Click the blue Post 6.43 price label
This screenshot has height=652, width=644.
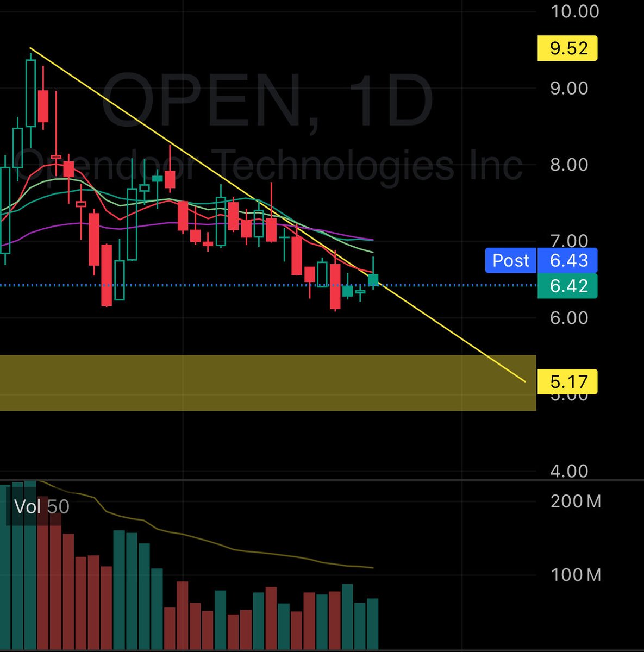coord(541,260)
